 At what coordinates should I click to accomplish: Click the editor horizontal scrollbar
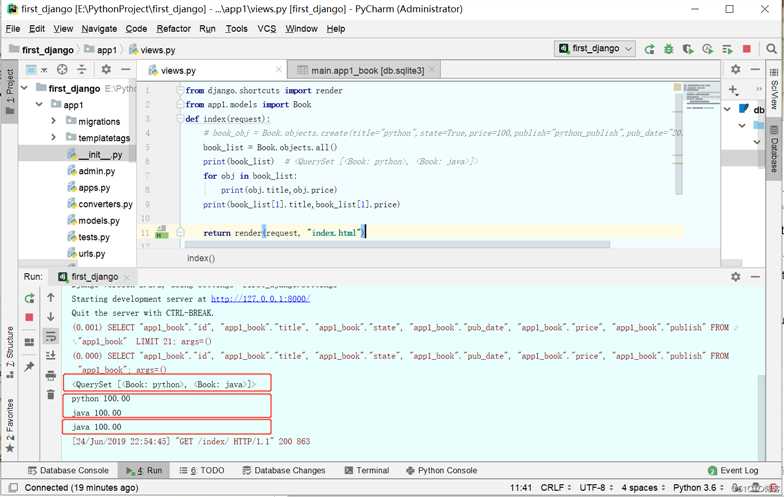pyautogui.click(x=397, y=245)
